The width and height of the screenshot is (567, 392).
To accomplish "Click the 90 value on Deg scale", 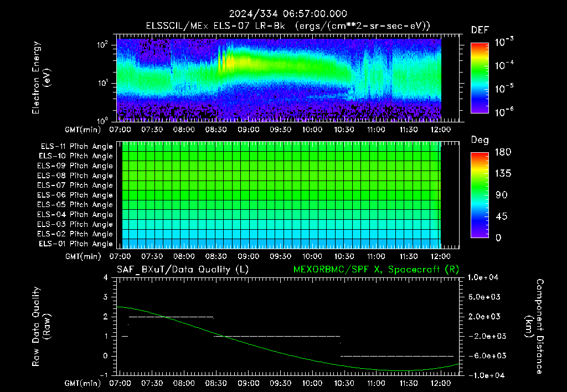I will pyautogui.click(x=502, y=195).
